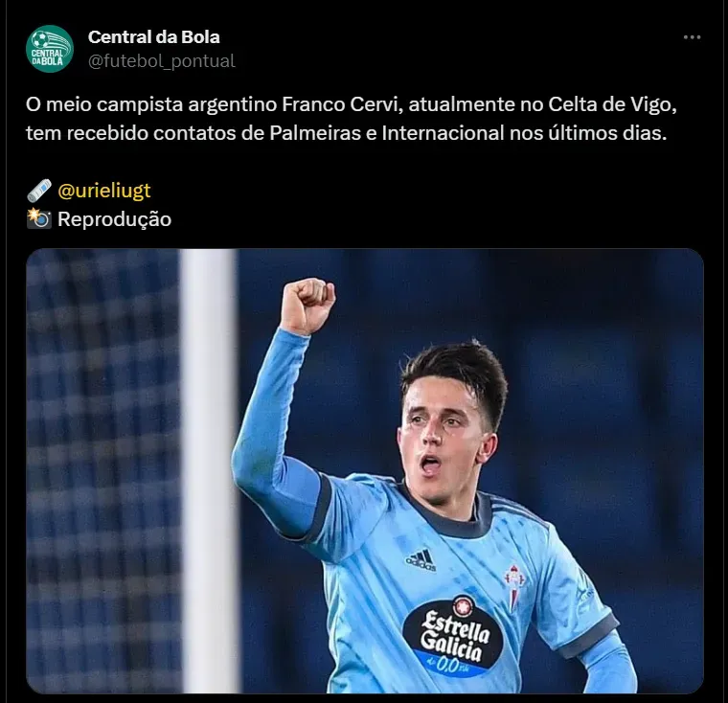Screen dimensions: 728x703
Task: Click the raised fist in the photo
Action: point(307,306)
